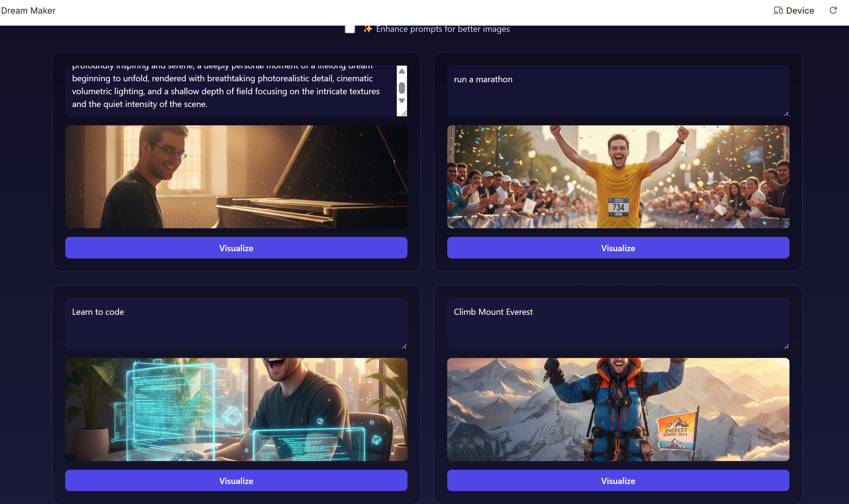Click the sparkle icon beside Enhance prompts

click(x=367, y=29)
